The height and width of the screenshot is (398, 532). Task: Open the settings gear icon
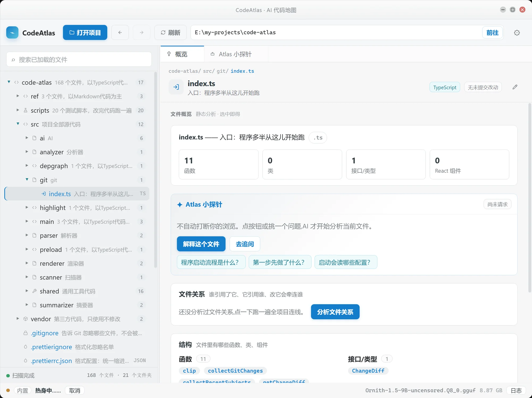[517, 33]
